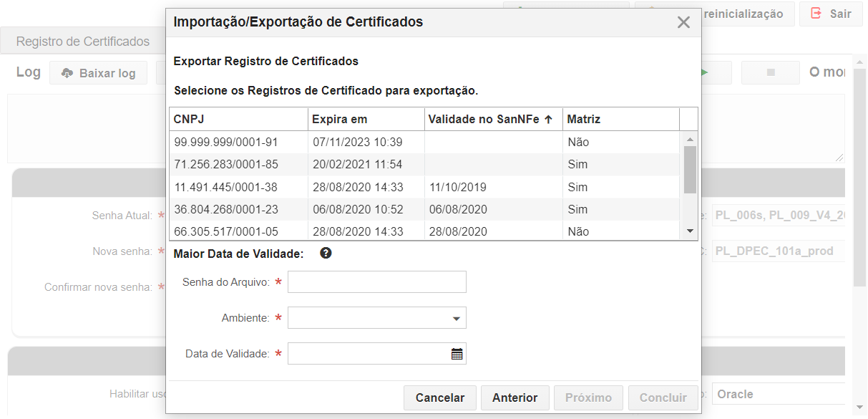Click validity cell 06/08/2020
Image resolution: width=868 pixels, height=419 pixels.
(x=457, y=209)
